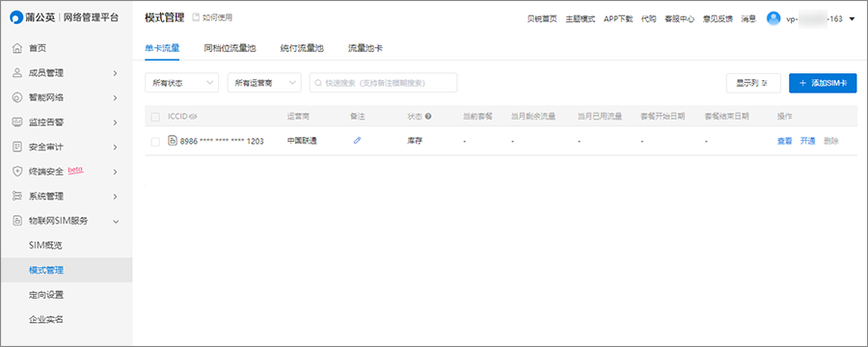Viewport: 868px width, 347px height.
Task: Expand 监控告警 chevron
Action: click(115, 122)
